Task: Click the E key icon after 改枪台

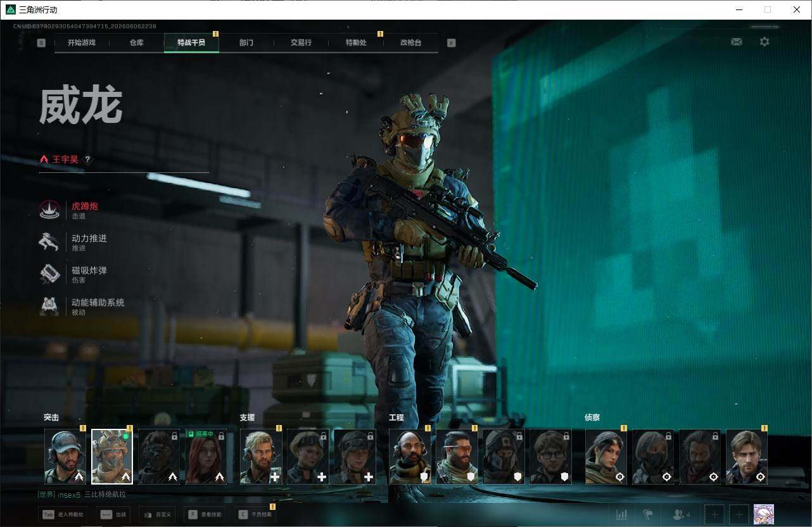Action: [451, 43]
